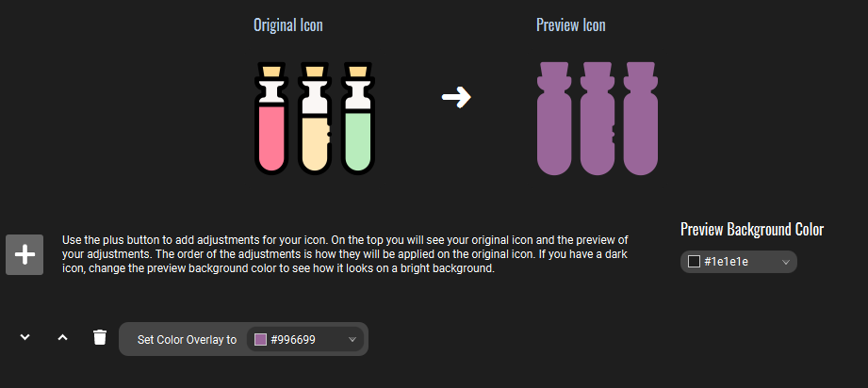Screen dimensions: 868x388
Task: Click the "Preview Background Color" heading
Action: click(x=752, y=230)
